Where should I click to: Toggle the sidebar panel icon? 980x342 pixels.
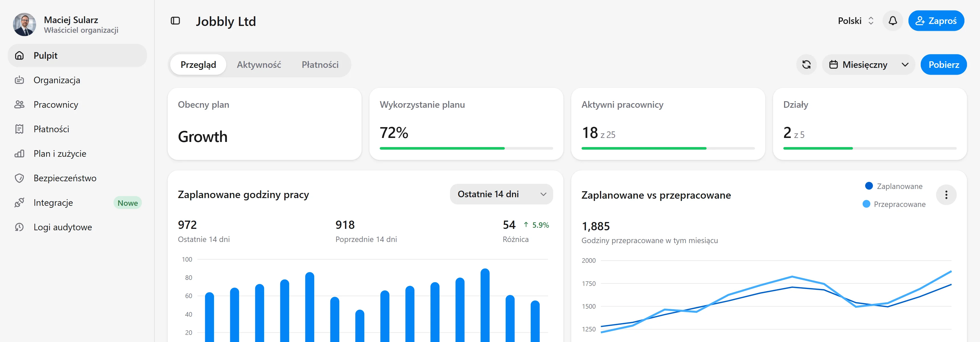[x=175, y=21]
